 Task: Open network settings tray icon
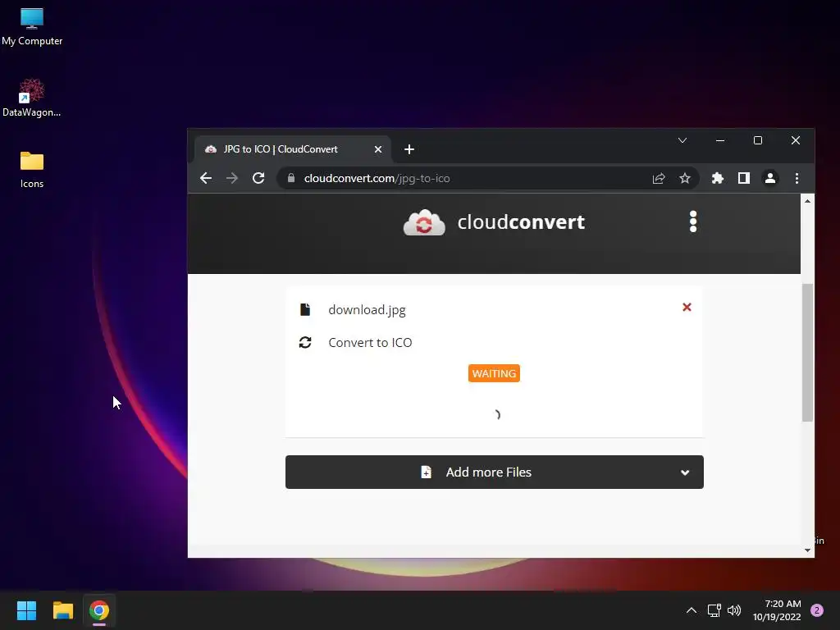[x=714, y=610]
